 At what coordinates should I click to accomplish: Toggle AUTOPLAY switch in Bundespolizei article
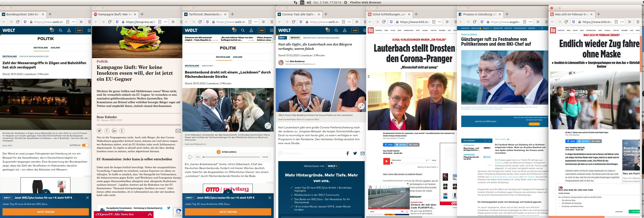86,145
